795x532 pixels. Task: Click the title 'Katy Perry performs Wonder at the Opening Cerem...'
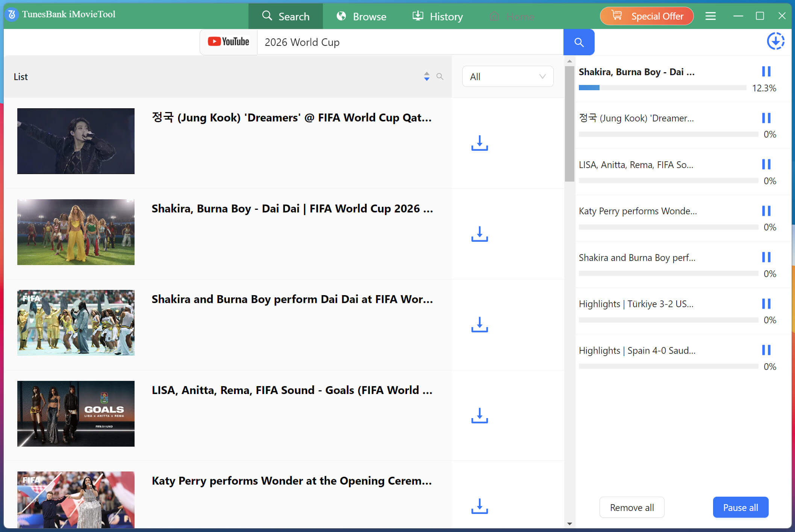pyautogui.click(x=292, y=481)
